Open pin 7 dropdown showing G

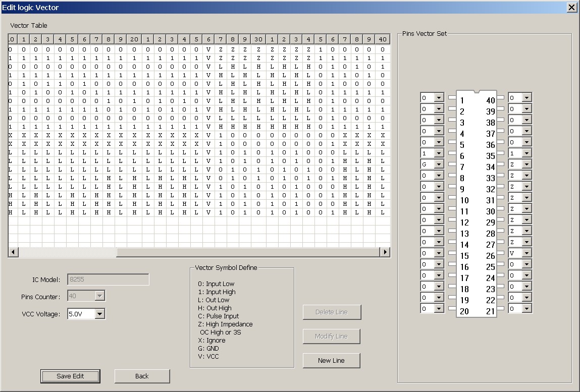point(439,164)
